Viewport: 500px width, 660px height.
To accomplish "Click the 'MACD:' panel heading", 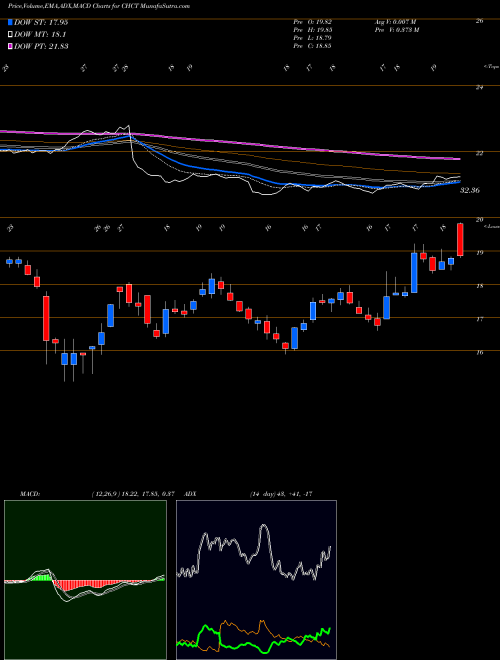I will 29,493.
